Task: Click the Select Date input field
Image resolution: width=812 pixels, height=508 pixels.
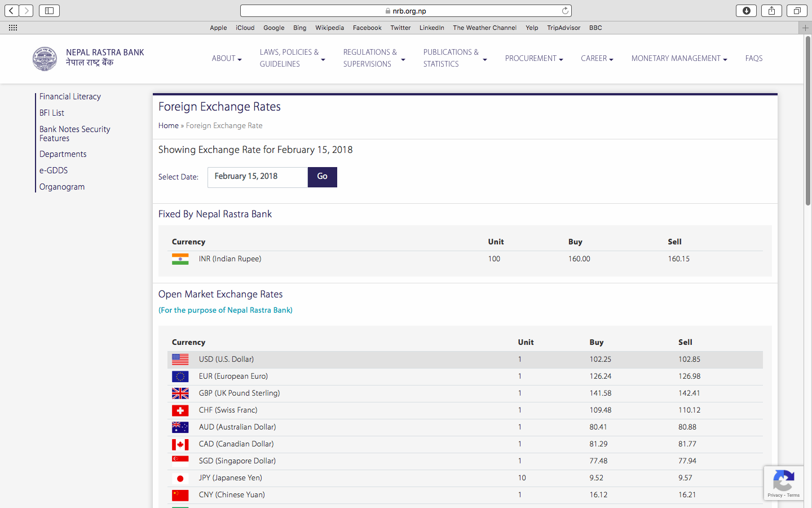Action: click(258, 177)
